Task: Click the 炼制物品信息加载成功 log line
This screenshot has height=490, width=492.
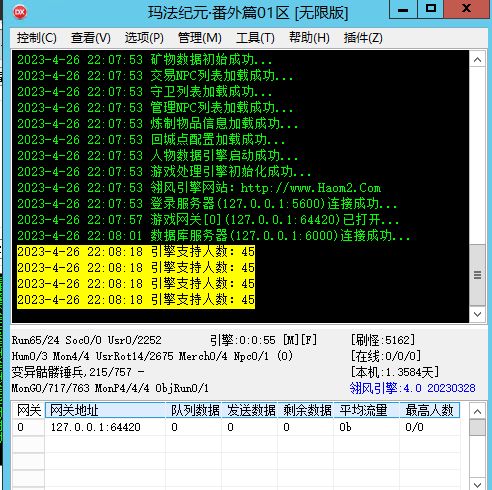Action: [x=158, y=124]
